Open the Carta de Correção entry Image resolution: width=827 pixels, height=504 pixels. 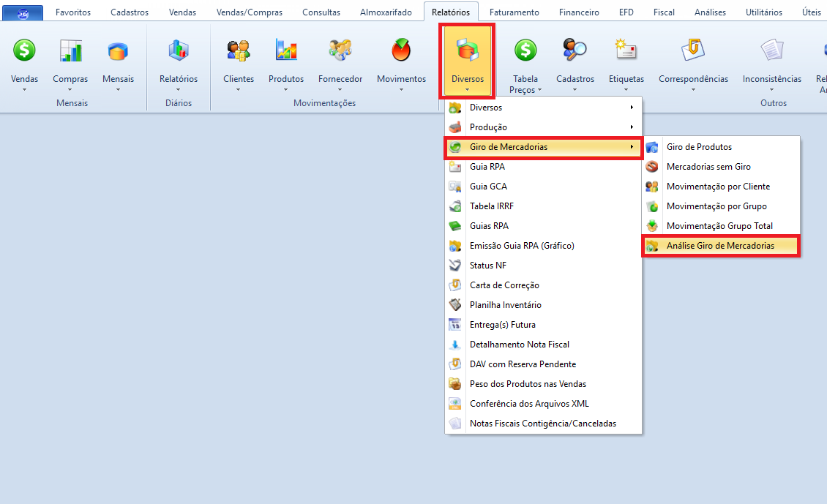pos(504,285)
